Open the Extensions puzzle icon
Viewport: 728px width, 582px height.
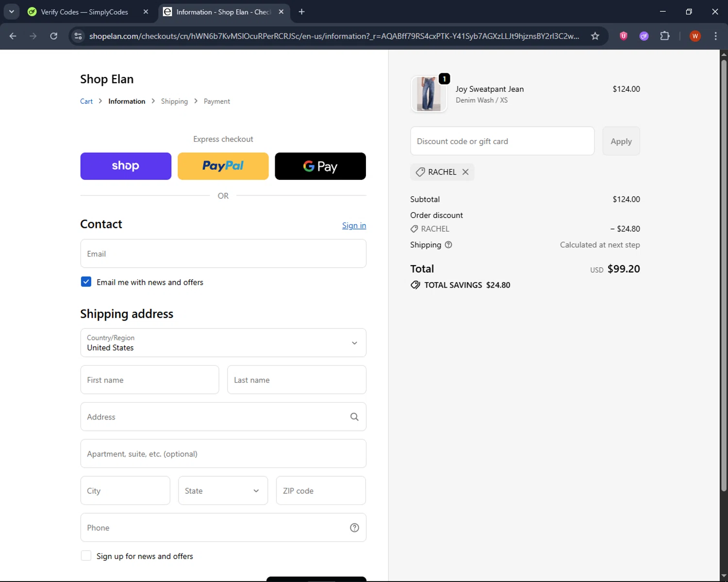665,36
